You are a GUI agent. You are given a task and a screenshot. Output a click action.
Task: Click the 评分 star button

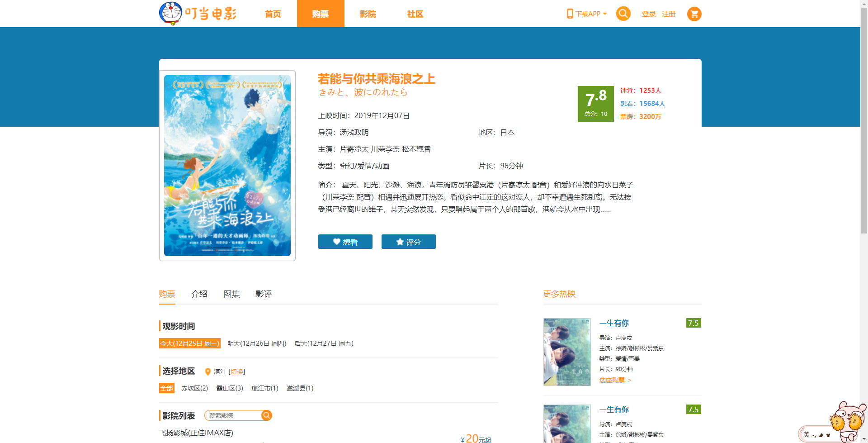click(x=409, y=242)
